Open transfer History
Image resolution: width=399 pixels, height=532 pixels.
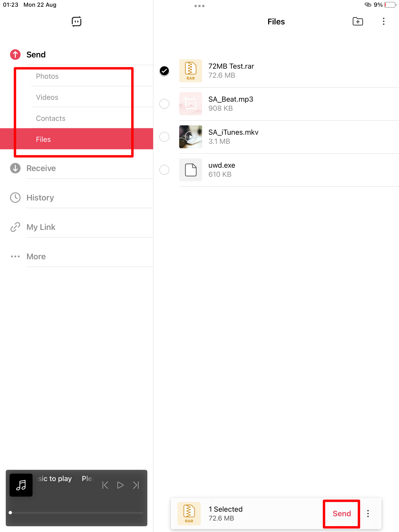pos(40,198)
